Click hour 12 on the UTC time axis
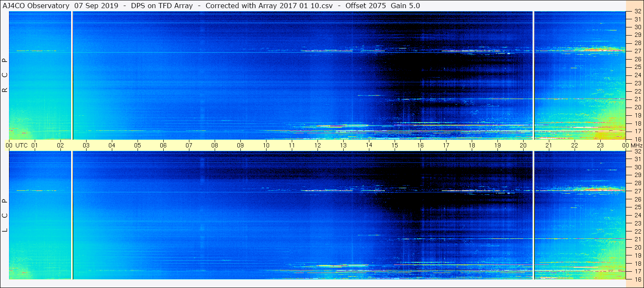Screen dimensions: 644x288 pos(318,145)
